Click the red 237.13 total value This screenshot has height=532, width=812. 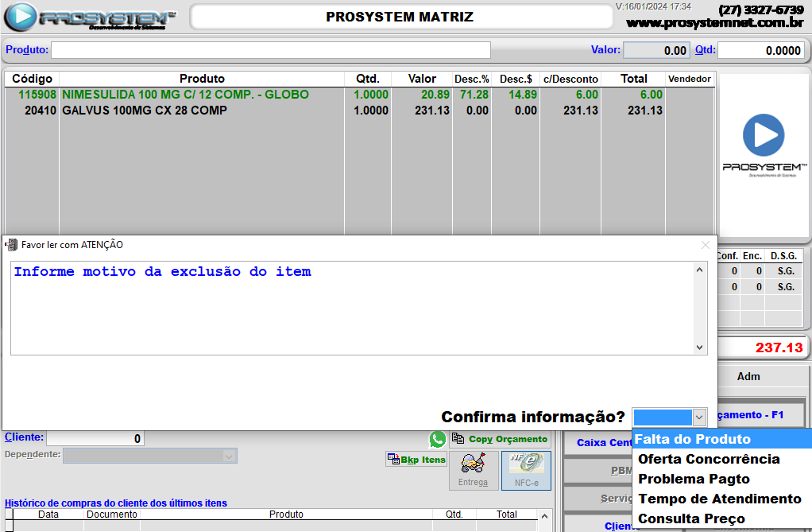tap(779, 348)
